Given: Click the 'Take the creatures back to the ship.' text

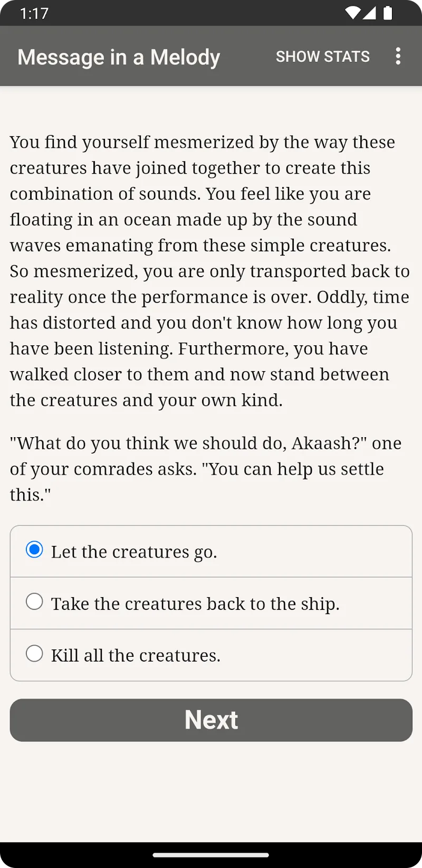Looking at the screenshot, I should click(195, 603).
